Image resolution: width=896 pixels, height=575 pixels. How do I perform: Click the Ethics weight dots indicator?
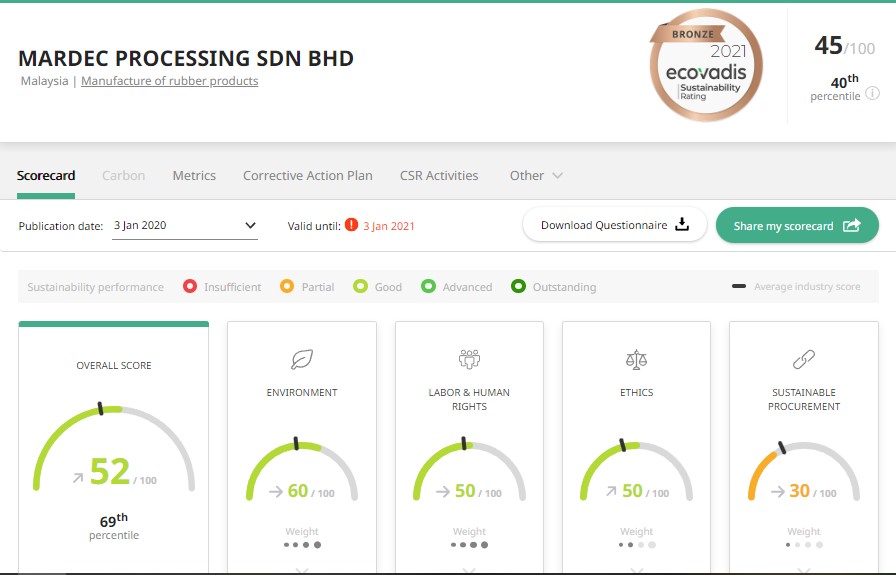point(637,545)
